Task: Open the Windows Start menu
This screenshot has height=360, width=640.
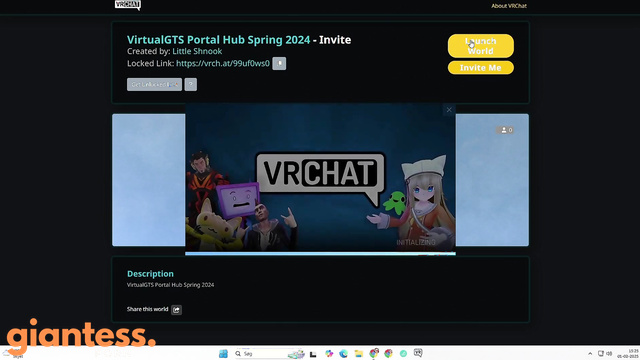Action: pos(223,353)
